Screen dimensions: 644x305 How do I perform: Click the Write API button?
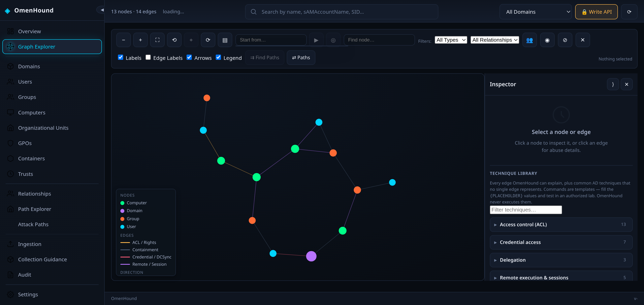point(596,12)
